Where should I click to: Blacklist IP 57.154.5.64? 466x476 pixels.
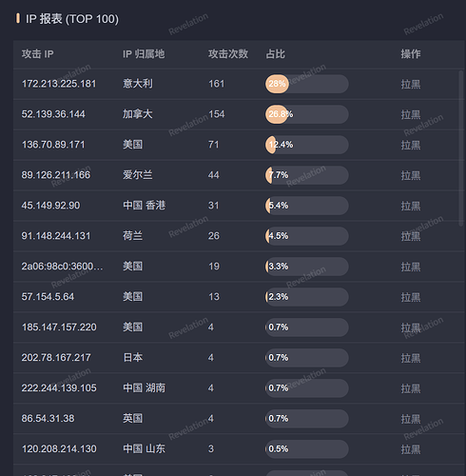(411, 297)
